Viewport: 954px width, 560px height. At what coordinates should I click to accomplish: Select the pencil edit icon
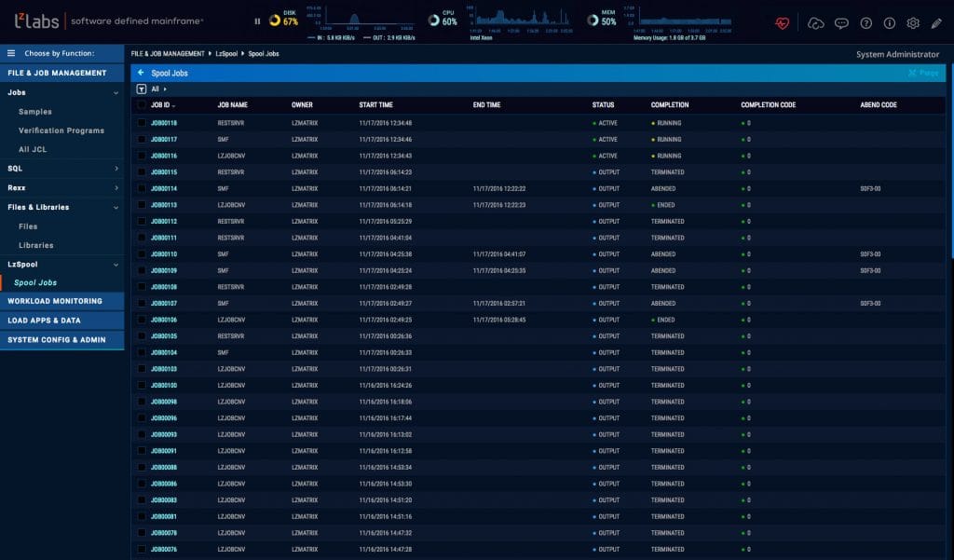click(936, 23)
